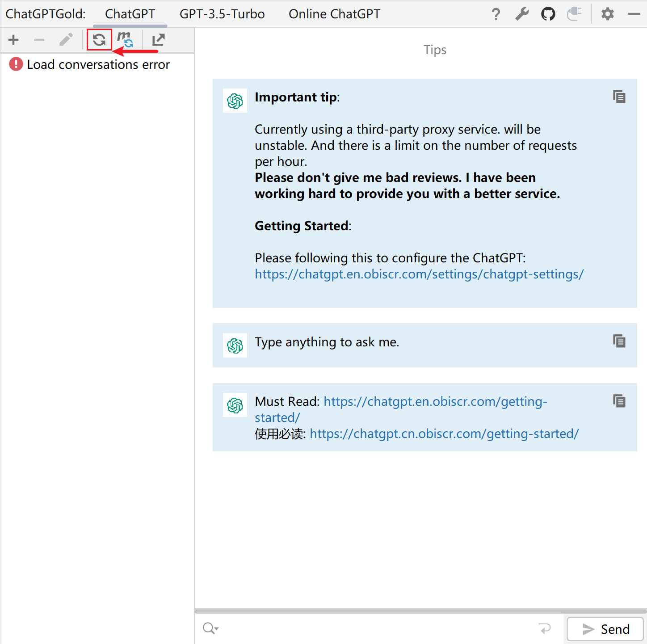Hide the tool window with minus button
647x644 pixels.
coord(634,14)
